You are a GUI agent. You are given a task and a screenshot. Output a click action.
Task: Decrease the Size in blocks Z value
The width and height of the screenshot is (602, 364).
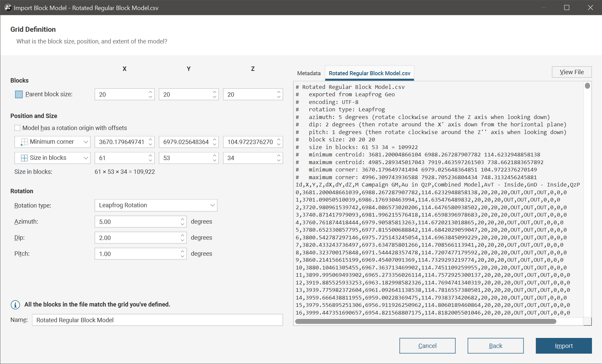tap(279, 160)
